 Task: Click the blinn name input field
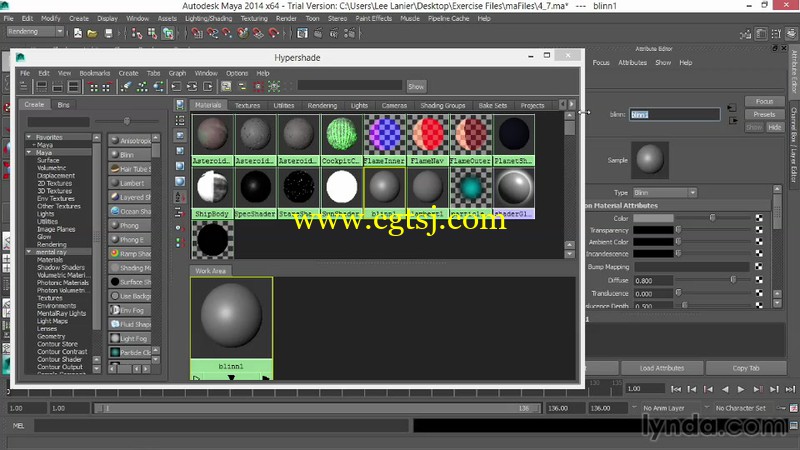tap(674, 114)
